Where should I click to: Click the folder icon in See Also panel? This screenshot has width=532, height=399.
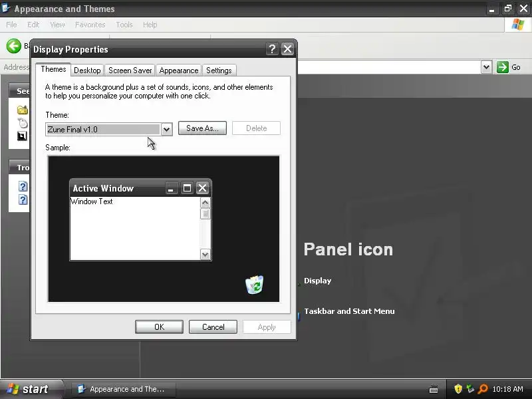point(23,110)
